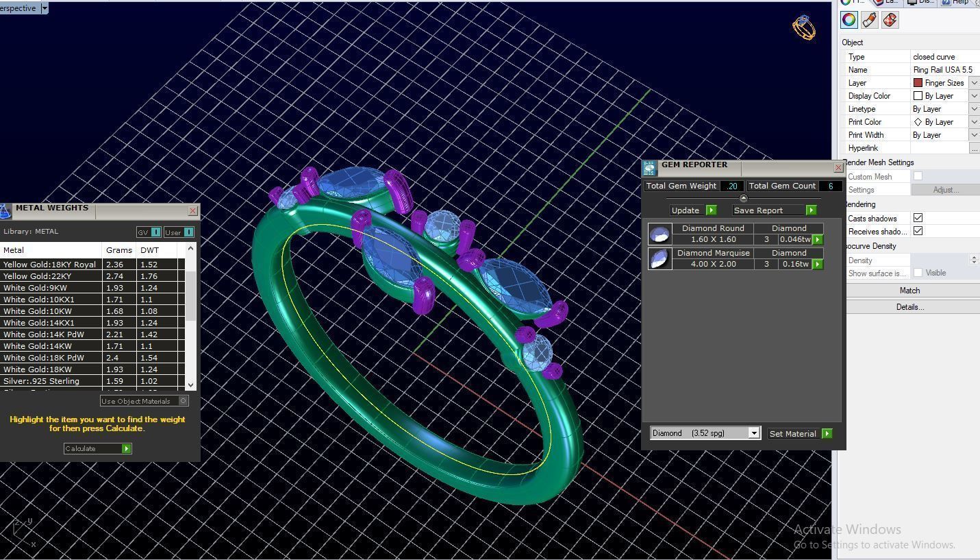The height and width of the screenshot is (560, 980).
Task: Switch to the Layers tab
Action: 886,2
